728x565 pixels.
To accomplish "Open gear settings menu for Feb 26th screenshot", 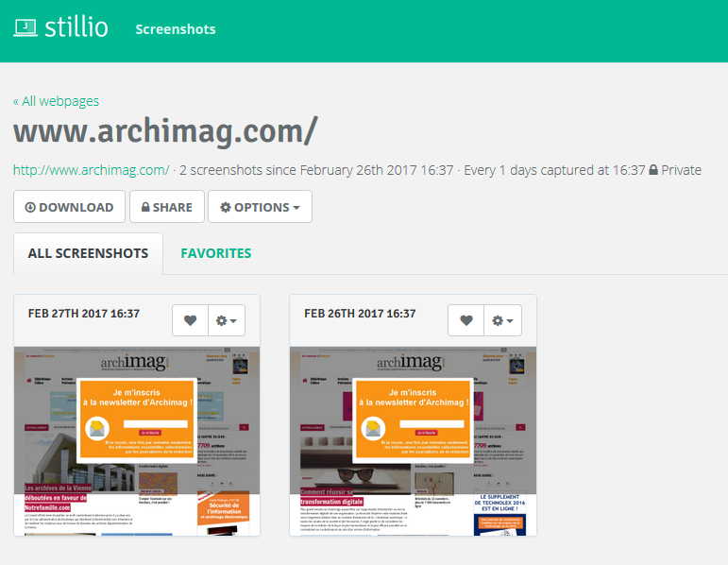I will [x=502, y=320].
